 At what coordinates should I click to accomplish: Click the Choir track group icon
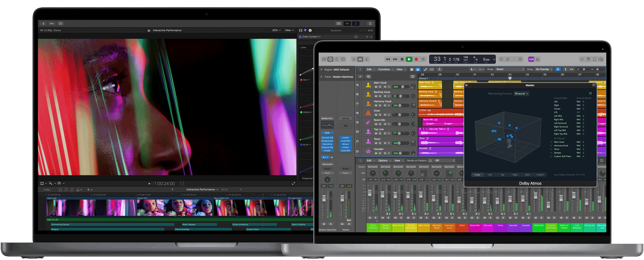tap(368, 113)
